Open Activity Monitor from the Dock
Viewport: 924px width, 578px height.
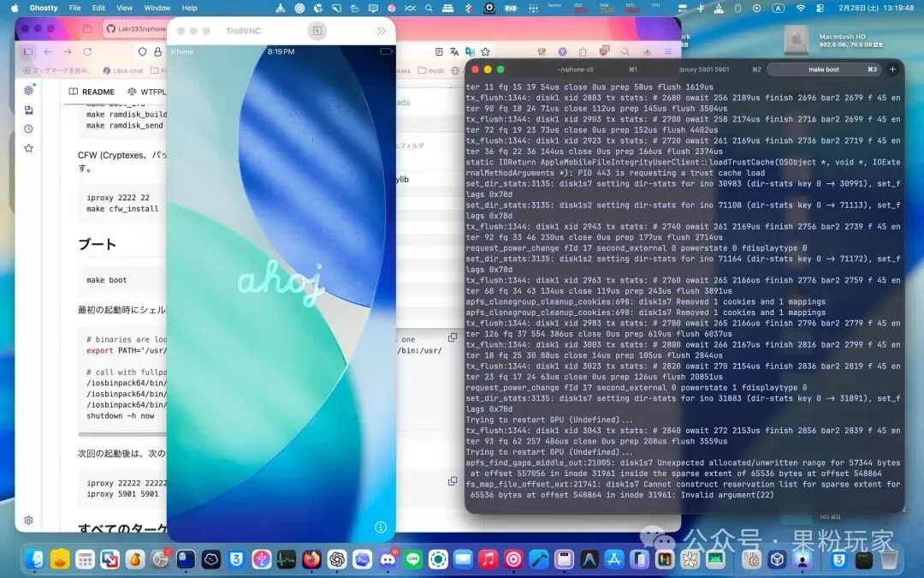[287, 558]
